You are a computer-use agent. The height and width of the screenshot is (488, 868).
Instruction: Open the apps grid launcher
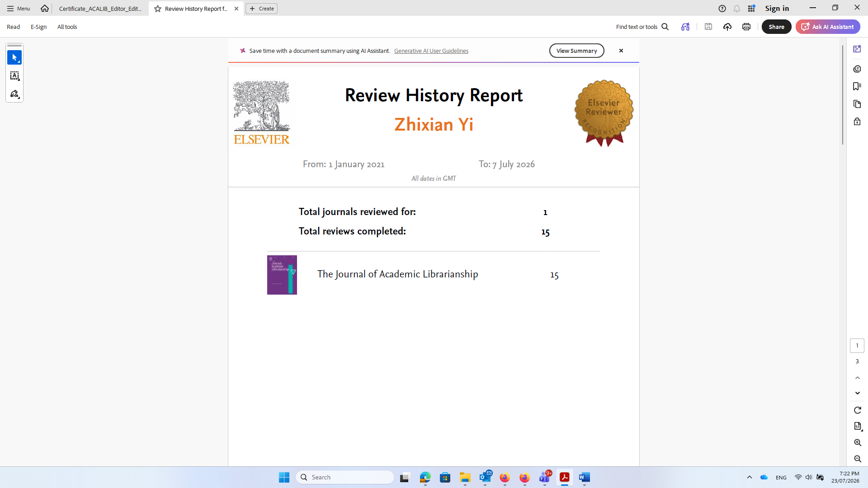pyautogui.click(x=751, y=9)
